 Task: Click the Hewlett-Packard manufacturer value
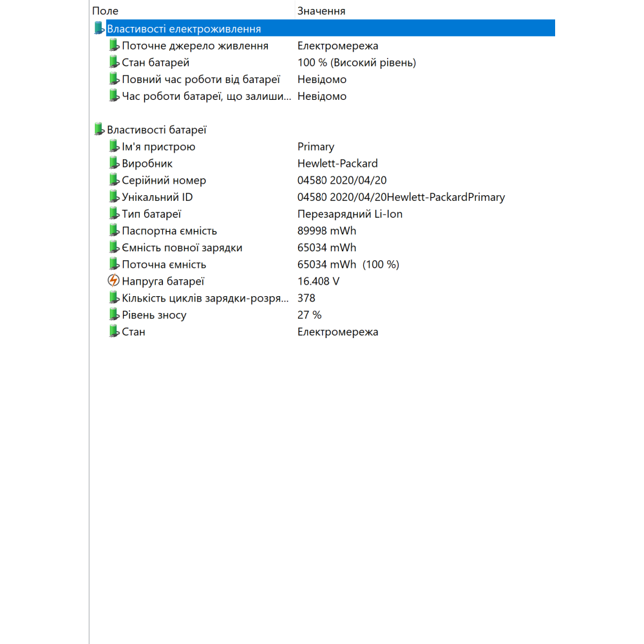(337, 164)
